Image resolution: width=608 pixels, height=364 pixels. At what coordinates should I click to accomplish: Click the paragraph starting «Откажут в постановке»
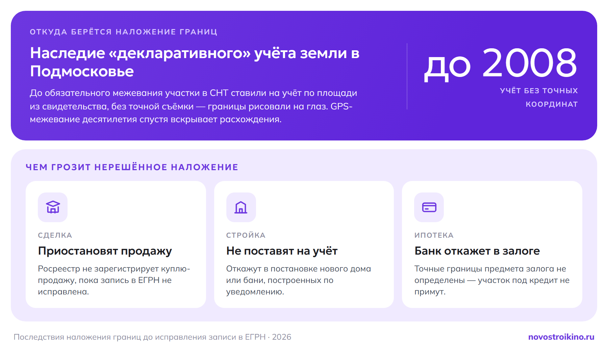click(299, 280)
